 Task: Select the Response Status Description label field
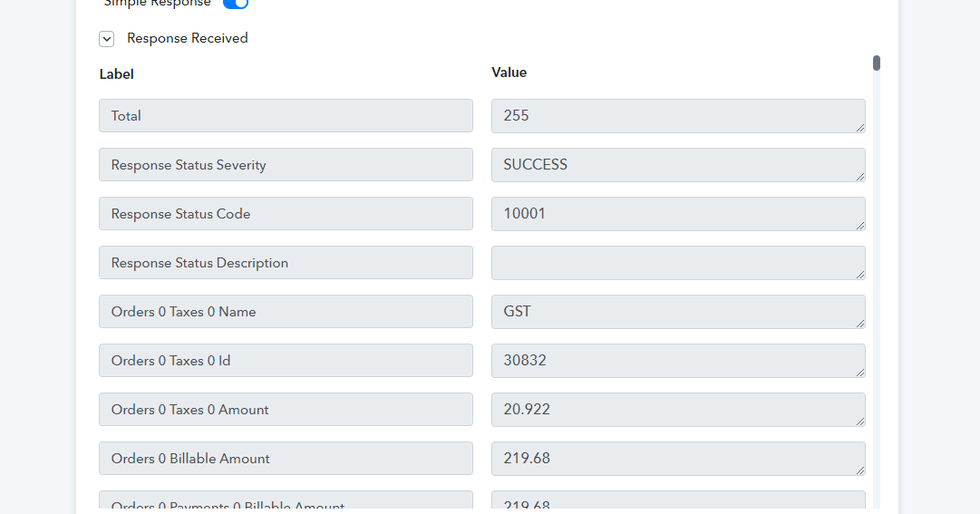point(286,263)
